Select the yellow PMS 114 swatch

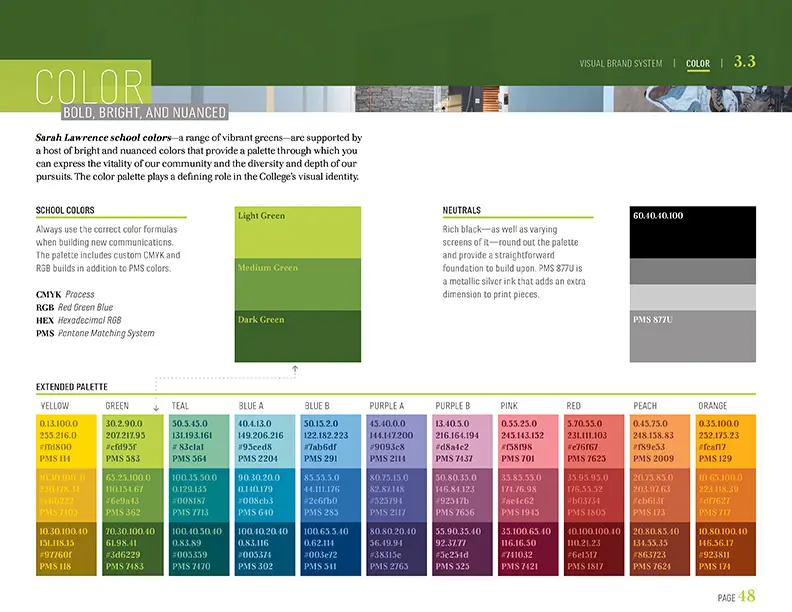coord(66,441)
